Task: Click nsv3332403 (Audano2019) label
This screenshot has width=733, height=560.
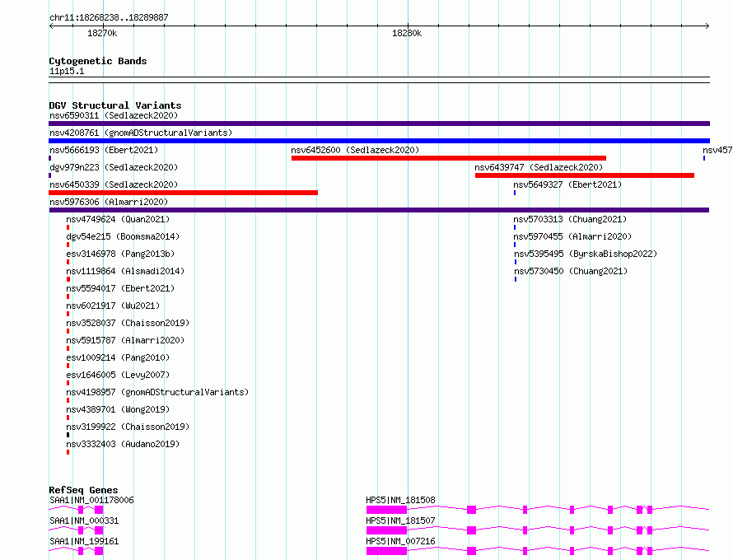Action: pos(123,444)
